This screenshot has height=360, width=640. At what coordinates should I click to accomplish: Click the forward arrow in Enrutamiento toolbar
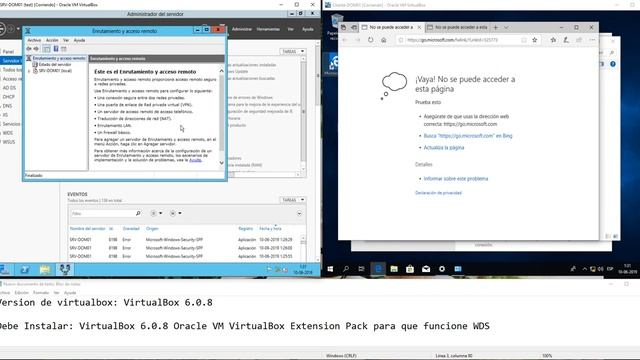click(x=36, y=49)
